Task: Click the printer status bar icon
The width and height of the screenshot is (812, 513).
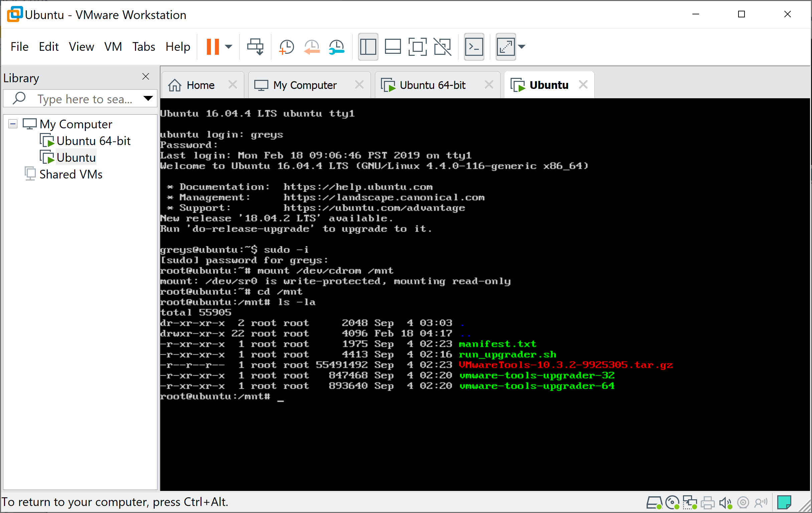Action: 707,503
